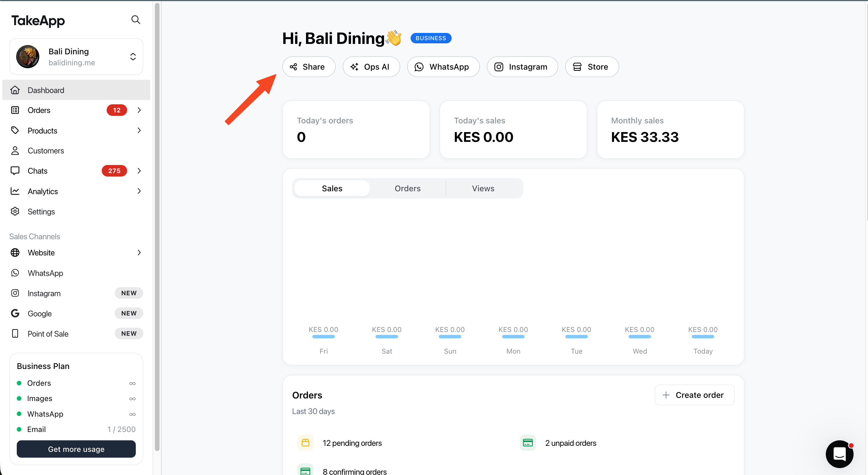The height and width of the screenshot is (475, 868).
Task: Click the Create order button
Action: (x=694, y=395)
